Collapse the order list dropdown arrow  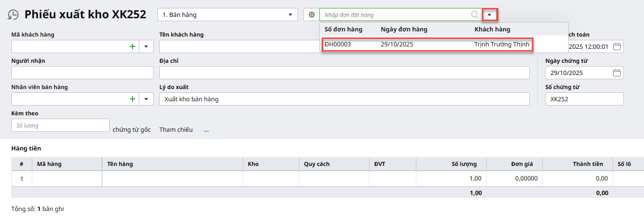point(489,15)
